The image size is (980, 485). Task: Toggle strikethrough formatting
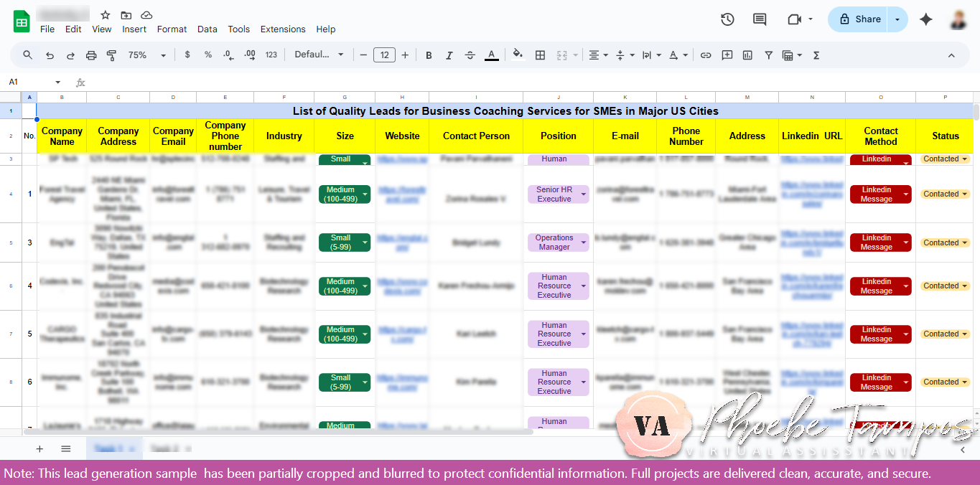point(470,55)
